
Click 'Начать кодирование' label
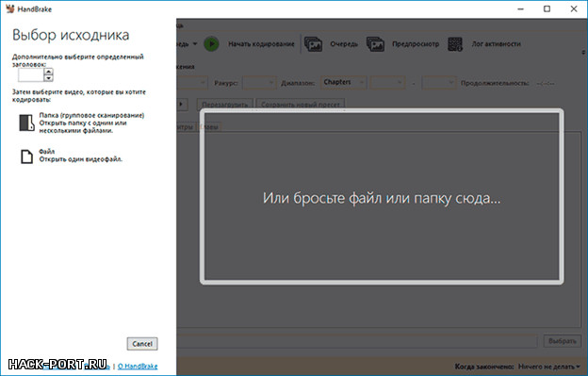coord(261,44)
